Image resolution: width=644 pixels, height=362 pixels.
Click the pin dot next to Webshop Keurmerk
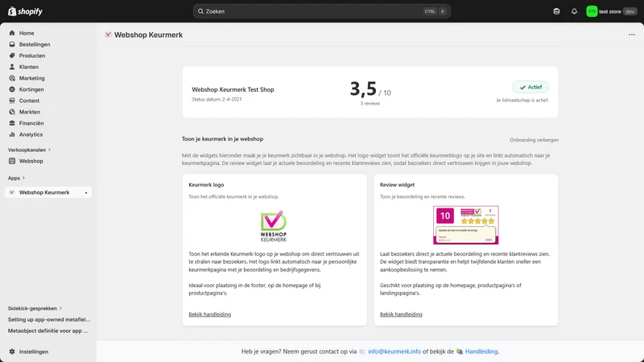click(x=86, y=193)
